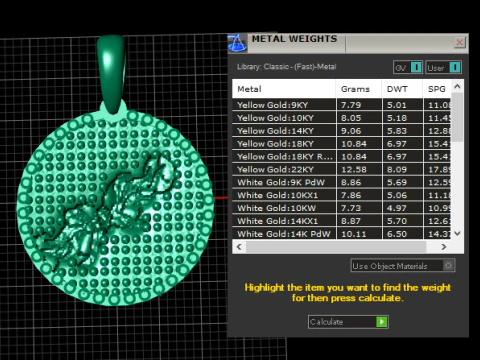The image size is (480, 360).
Task: Select the White Gold:9K PdW row
Action: click(342, 182)
